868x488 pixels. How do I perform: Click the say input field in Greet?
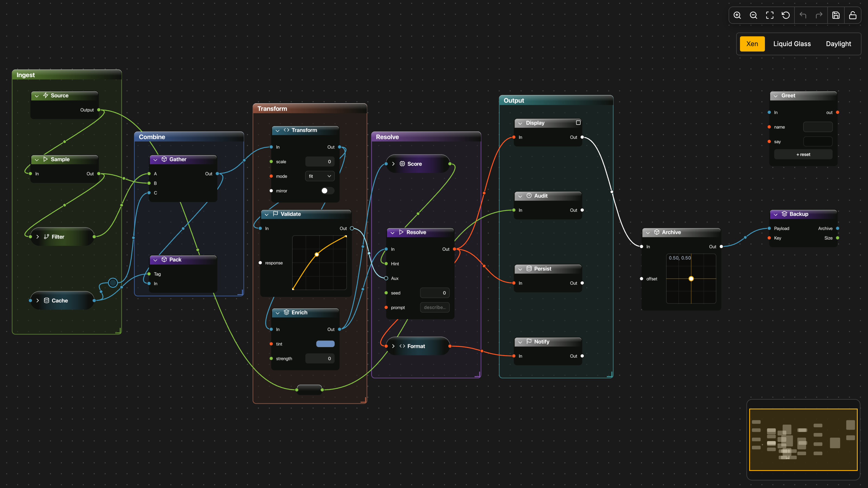click(x=818, y=142)
